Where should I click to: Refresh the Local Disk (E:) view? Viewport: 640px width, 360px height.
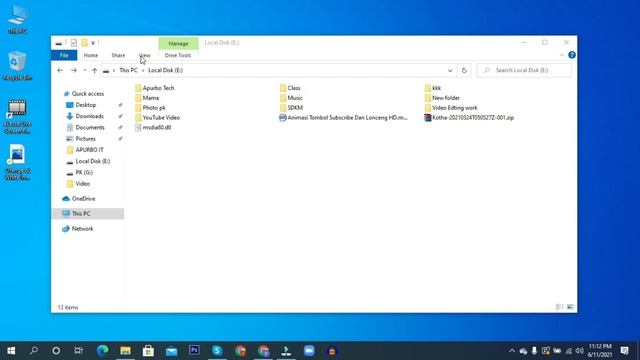point(464,70)
